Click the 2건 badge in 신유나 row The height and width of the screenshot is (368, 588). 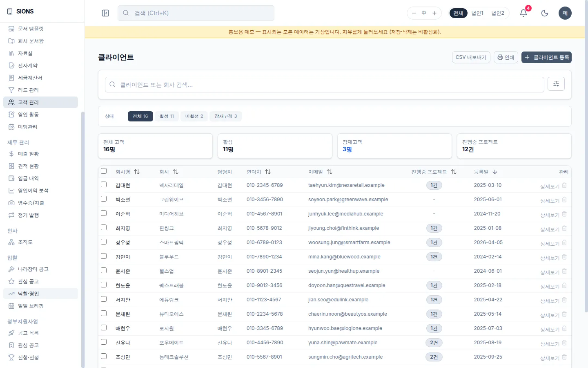pos(434,343)
